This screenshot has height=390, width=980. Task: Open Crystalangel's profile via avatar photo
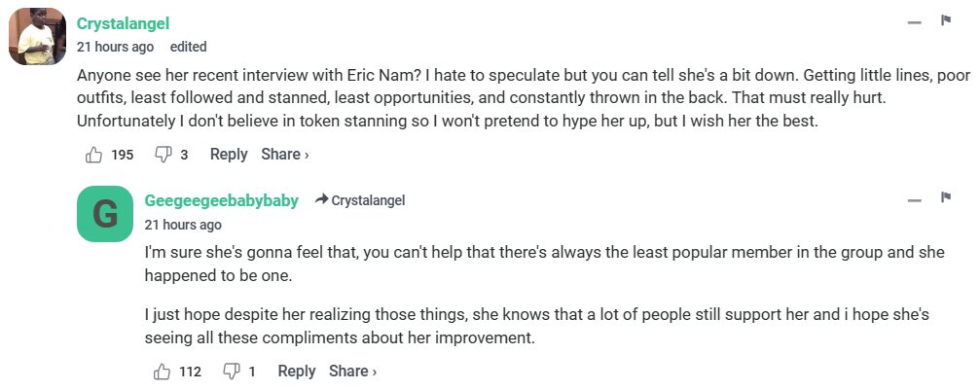coord(37,39)
